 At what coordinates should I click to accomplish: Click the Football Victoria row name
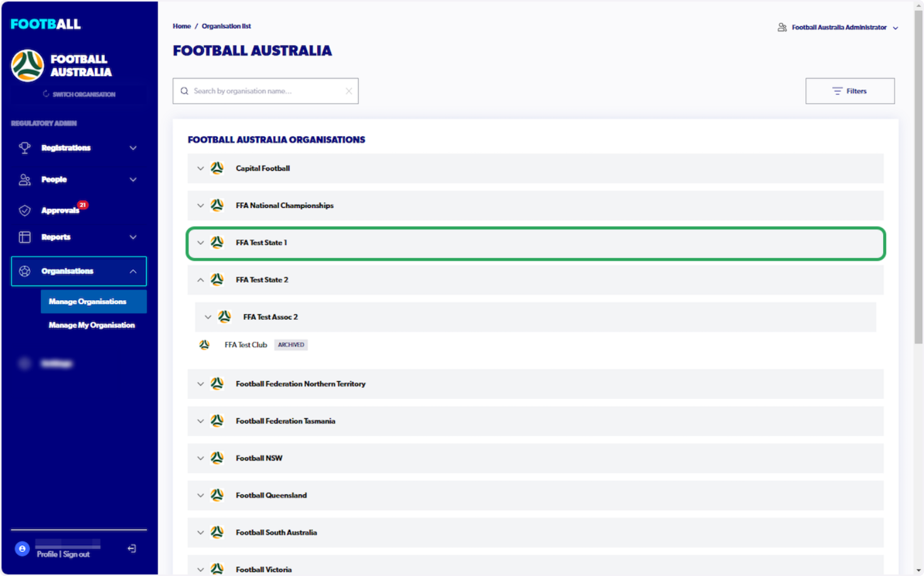pos(264,570)
